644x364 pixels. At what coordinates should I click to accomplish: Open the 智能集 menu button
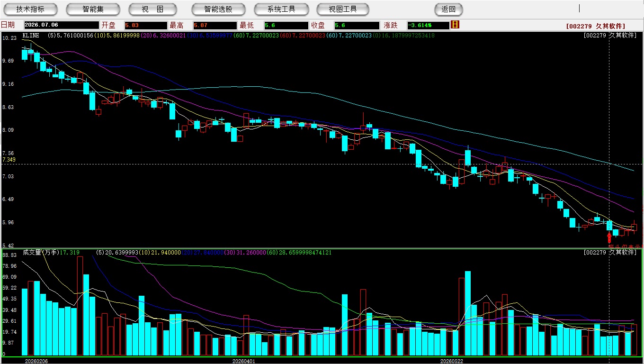(93, 9)
